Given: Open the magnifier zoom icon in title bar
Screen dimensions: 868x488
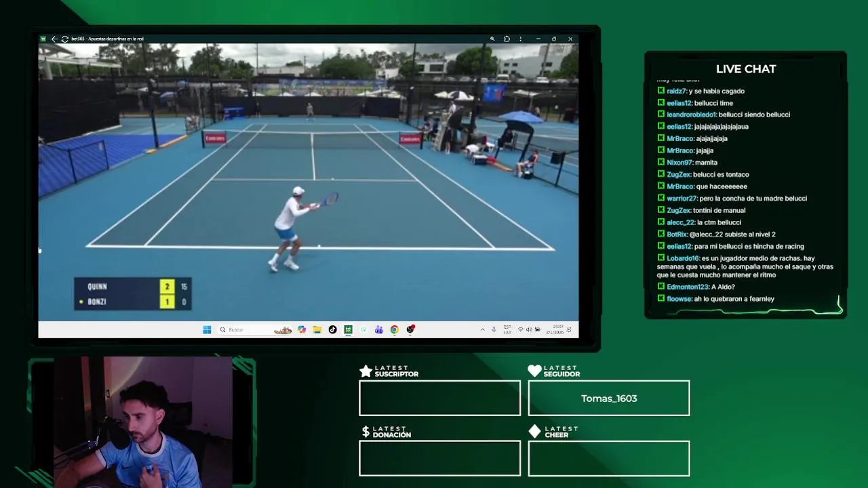Looking at the screenshot, I should (x=492, y=39).
